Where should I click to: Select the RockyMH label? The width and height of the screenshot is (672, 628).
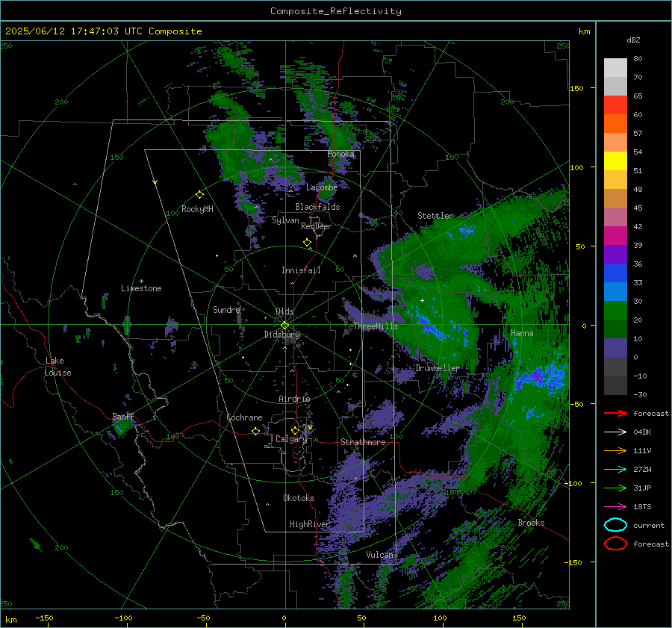(197, 209)
